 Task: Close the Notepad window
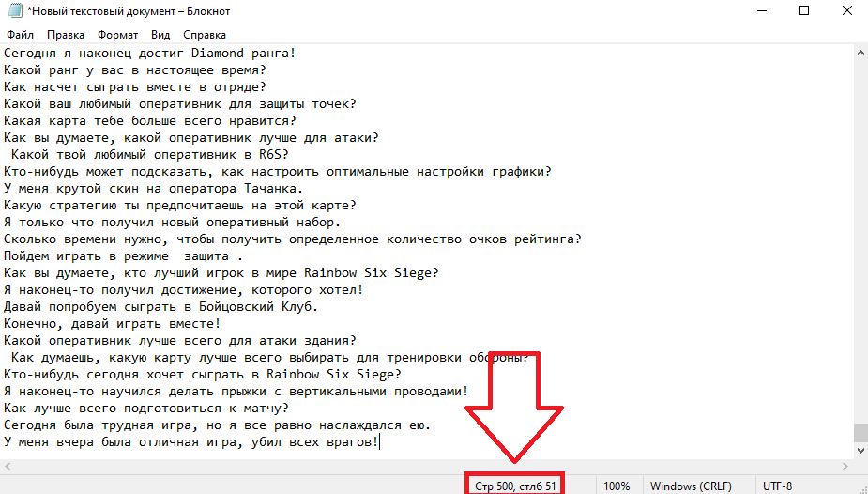(x=846, y=11)
